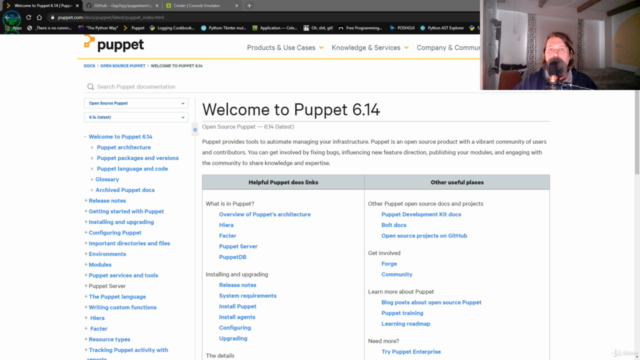Image resolution: width=640 pixels, height=360 pixels.
Task: Open the 'Oh, shit, git!' bookmark
Action: [x=318, y=28]
